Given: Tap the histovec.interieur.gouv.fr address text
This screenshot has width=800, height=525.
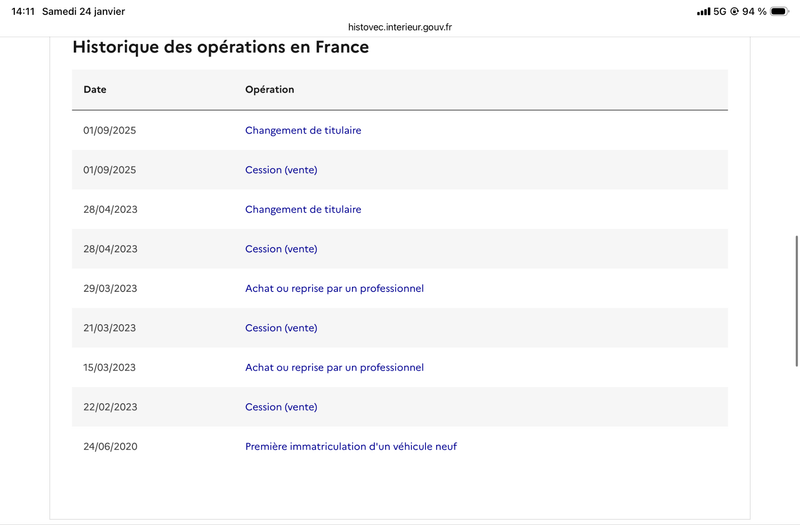Looking at the screenshot, I should pyautogui.click(x=399, y=28).
